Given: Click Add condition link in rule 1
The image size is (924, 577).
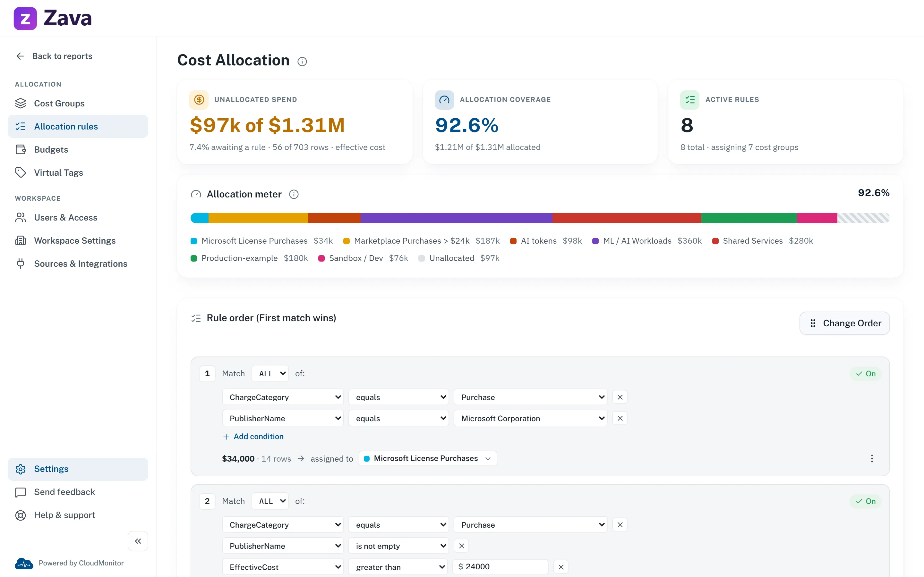Looking at the screenshot, I should pos(253,436).
